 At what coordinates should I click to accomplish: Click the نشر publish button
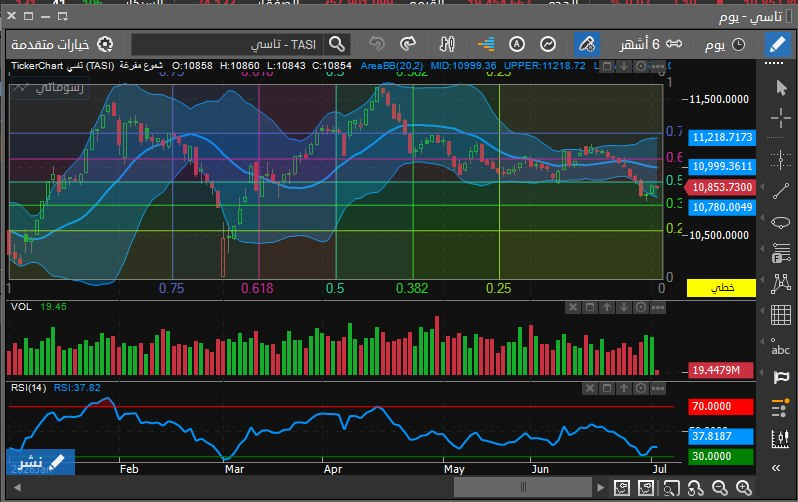(41, 462)
